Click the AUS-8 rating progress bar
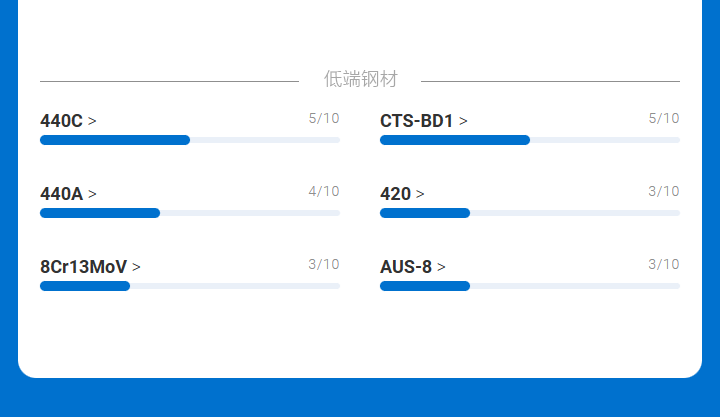Viewport: 720px width, 417px height. tap(530, 286)
